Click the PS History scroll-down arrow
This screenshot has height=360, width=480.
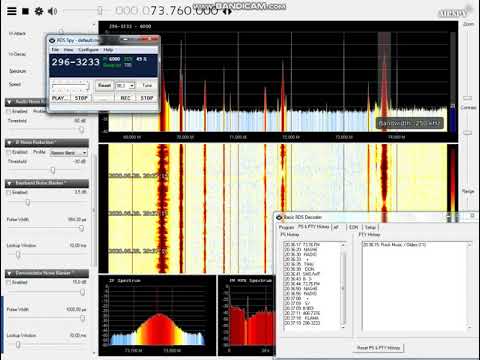point(343,327)
